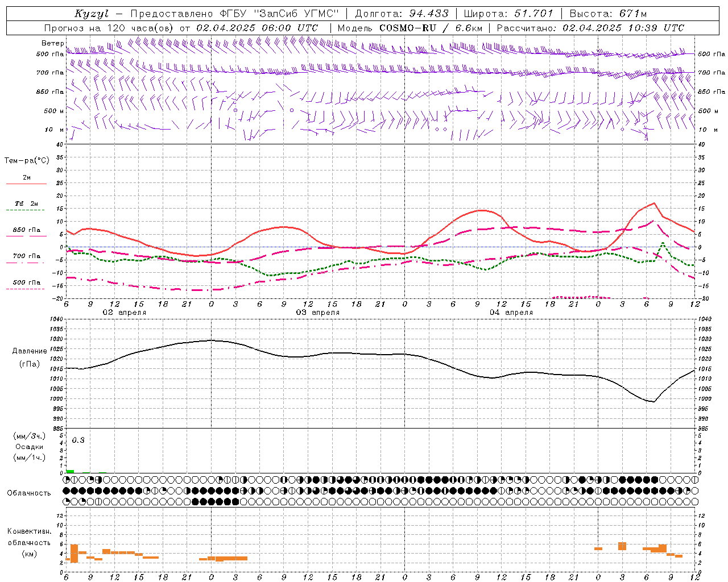Screen dimensions: 728x582
Task: Click the 02 апреля date label
Action: [x=124, y=313]
